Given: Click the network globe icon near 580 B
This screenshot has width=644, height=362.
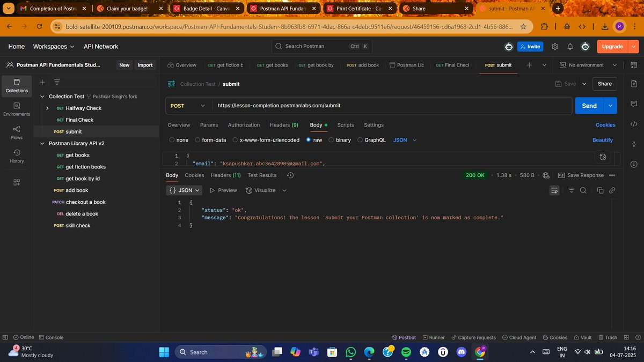Looking at the screenshot, I should point(546,175).
